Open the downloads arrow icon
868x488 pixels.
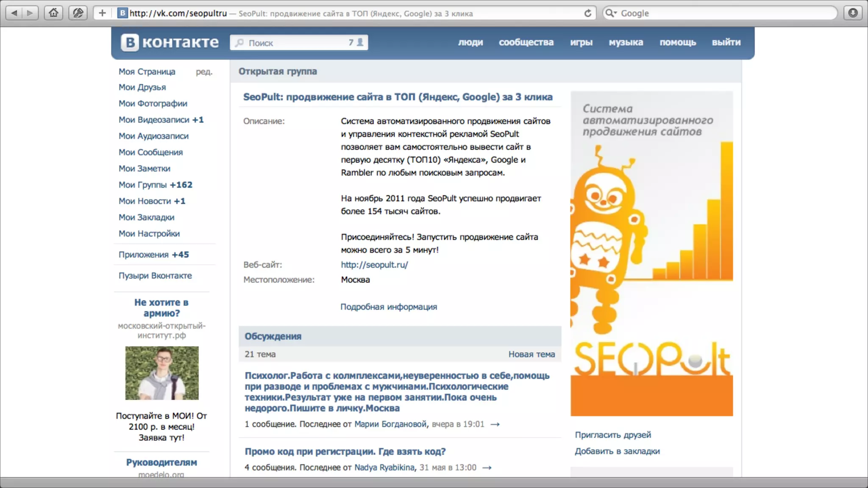click(x=853, y=13)
